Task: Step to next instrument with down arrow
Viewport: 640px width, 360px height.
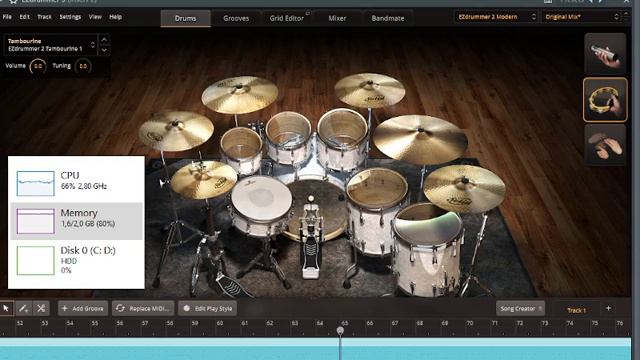Action: pos(104,50)
